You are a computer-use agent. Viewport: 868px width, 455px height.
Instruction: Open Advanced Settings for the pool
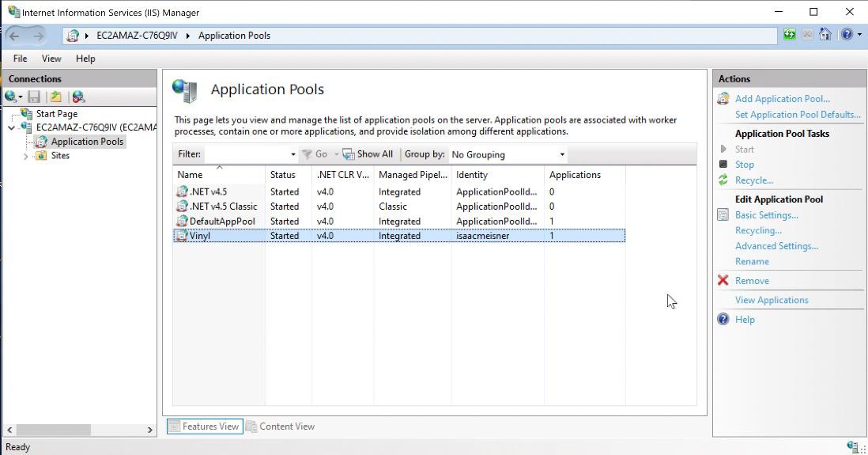pos(776,246)
